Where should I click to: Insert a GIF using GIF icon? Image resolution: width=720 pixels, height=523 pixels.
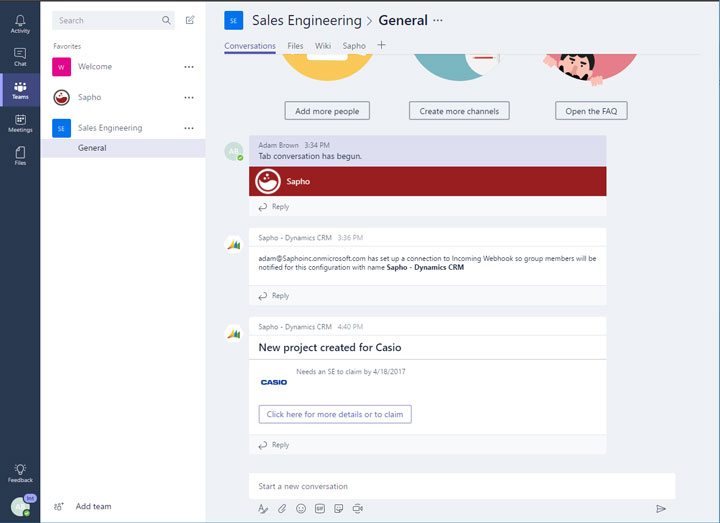coord(320,508)
